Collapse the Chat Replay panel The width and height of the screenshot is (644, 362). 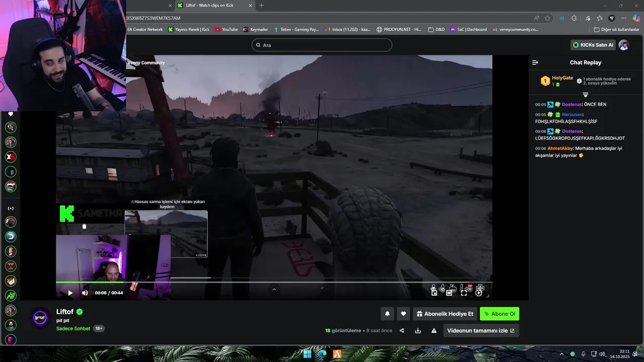tap(535, 62)
